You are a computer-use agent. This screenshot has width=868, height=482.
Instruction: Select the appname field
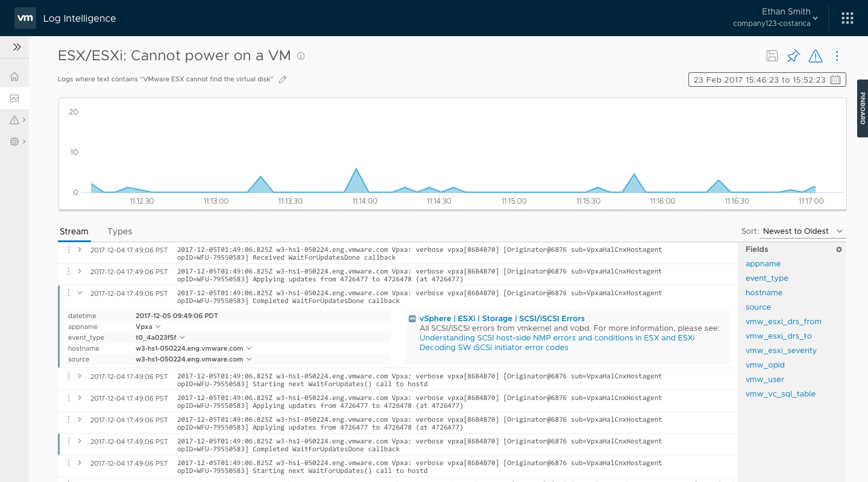(763, 264)
